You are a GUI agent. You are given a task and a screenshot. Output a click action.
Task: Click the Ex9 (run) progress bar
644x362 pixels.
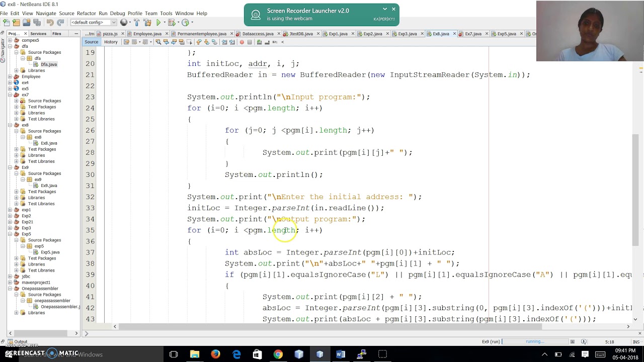point(536,341)
